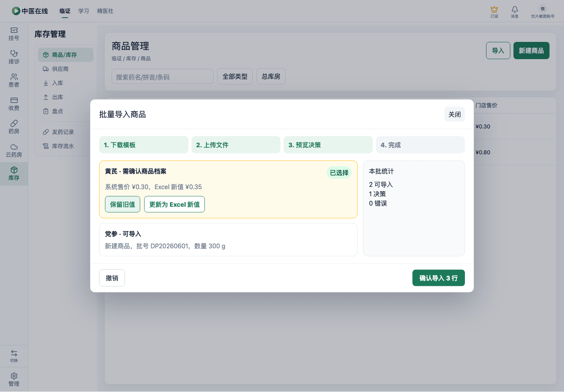Click the 导入 import button
The height and width of the screenshot is (392, 564).
pyautogui.click(x=498, y=51)
